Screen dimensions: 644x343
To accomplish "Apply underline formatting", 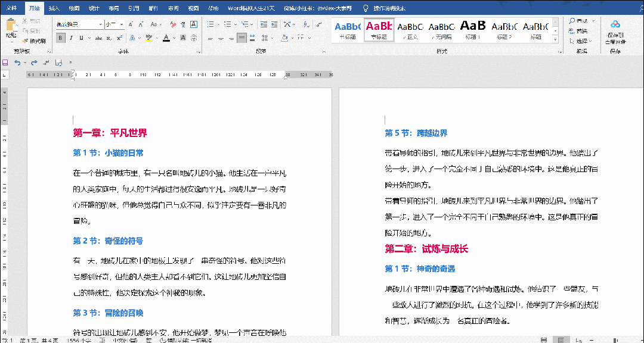I will click(x=82, y=37).
